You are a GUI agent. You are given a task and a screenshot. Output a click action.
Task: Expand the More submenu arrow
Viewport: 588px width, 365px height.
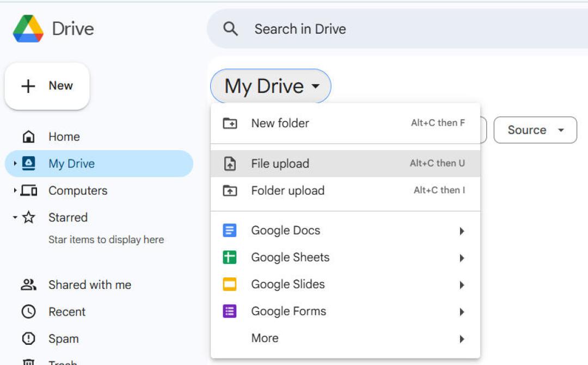[x=462, y=339]
